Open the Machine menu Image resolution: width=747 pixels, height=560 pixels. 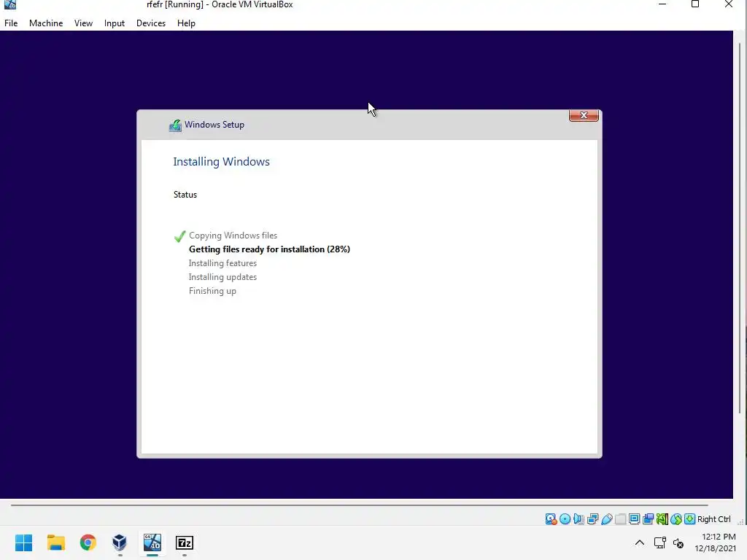click(x=46, y=23)
